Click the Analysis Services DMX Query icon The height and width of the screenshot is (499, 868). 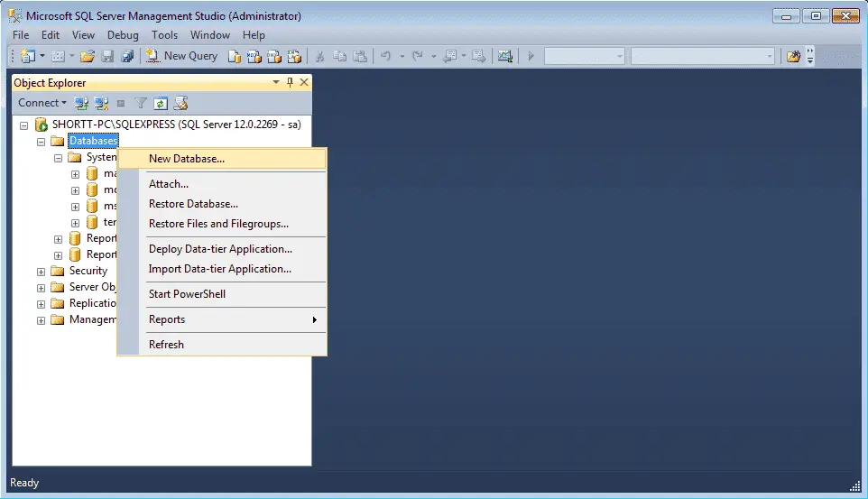[x=274, y=56]
